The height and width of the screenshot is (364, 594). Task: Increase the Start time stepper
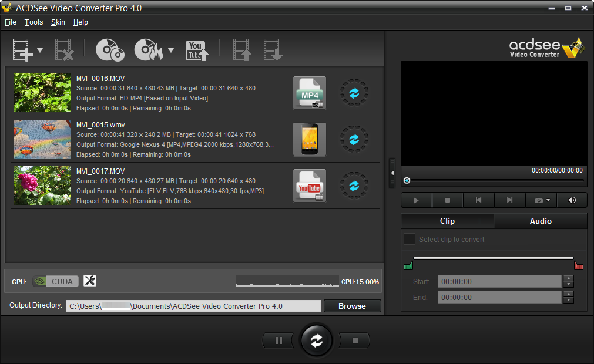point(568,278)
